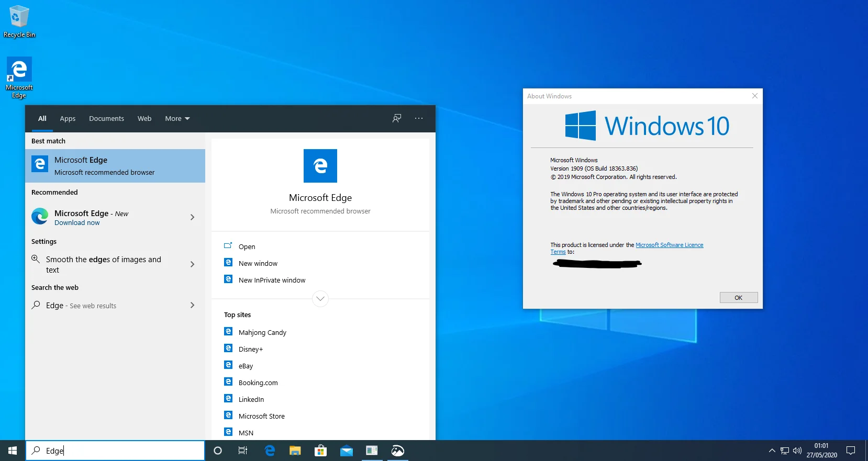Show hidden system tray icons
This screenshot has width=868, height=461.
[772, 451]
